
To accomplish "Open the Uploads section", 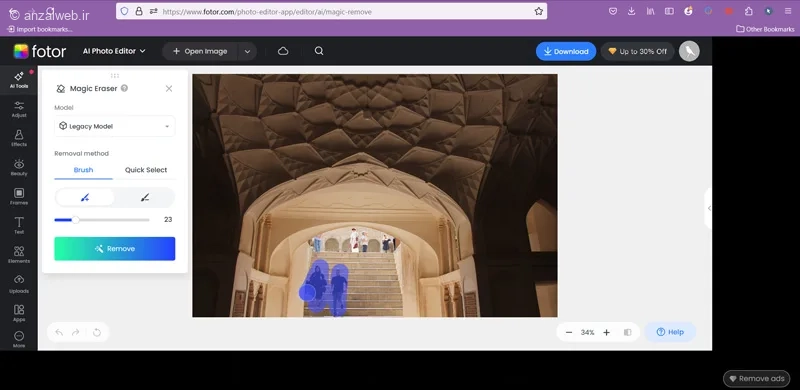I will coord(19,284).
